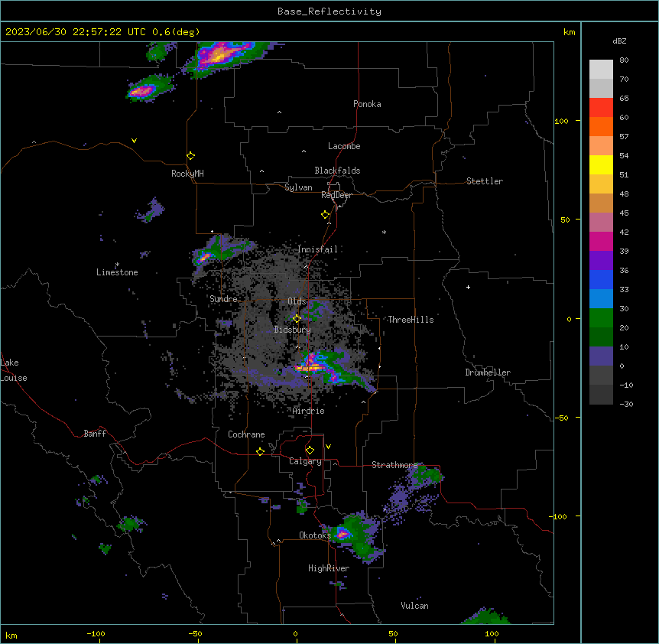Pick the dark orange 57–60 dBZ legend swatch

point(601,126)
